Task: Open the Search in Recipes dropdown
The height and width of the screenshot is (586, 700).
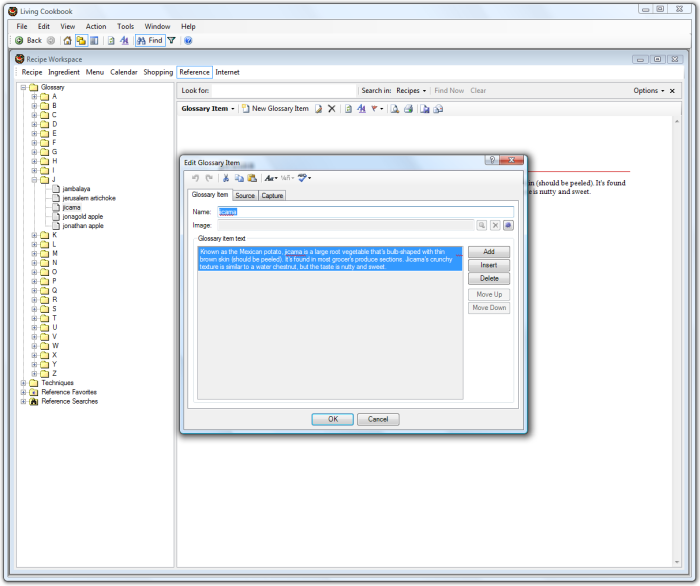Action: [x=411, y=91]
